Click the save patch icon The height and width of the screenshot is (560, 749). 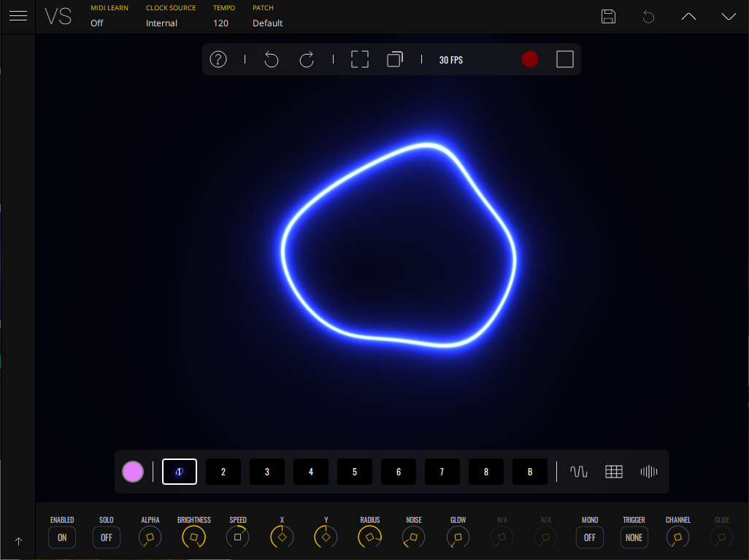[x=608, y=17]
